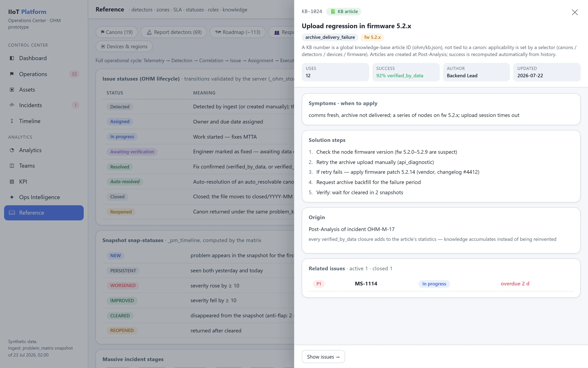Open the Dashboard page
This screenshot has height=368, width=588.
pos(44,58)
